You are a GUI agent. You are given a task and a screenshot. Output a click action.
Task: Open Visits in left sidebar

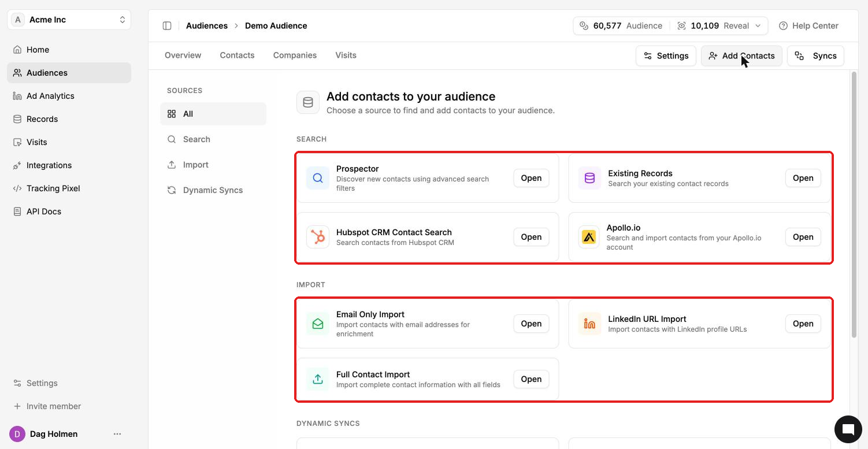pos(69,142)
